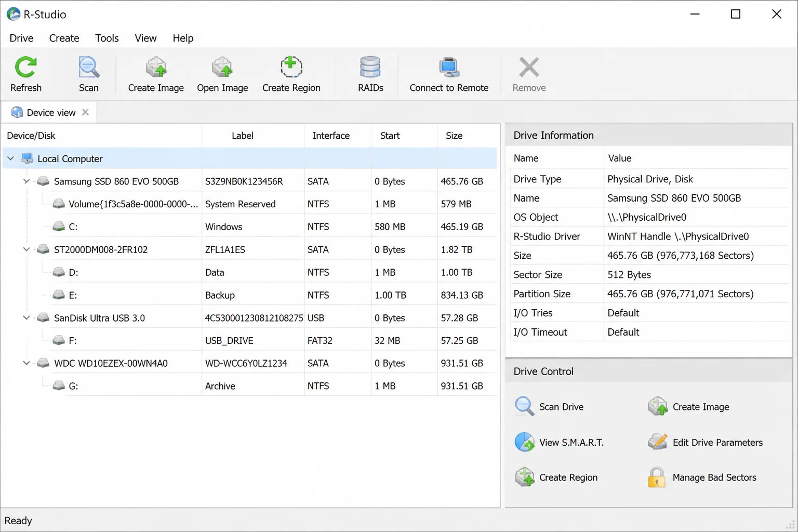The width and height of the screenshot is (798, 532).
Task: Click Create Region label in Drive Control
Action: (x=568, y=477)
